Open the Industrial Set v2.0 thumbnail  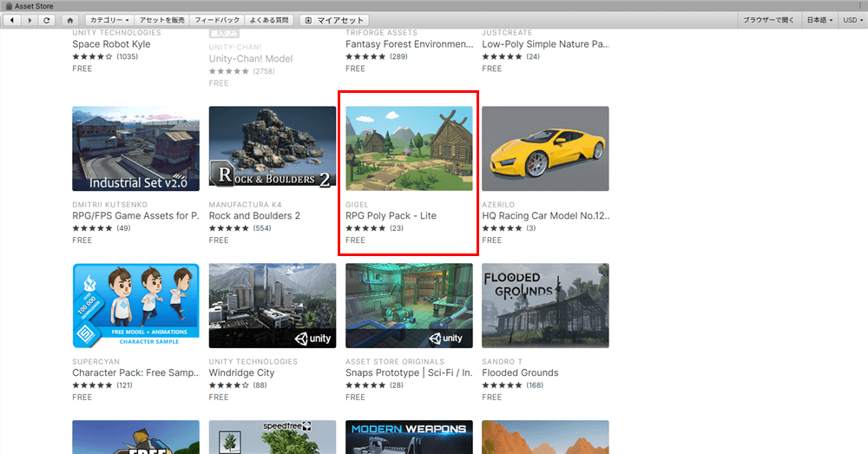click(x=135, y=148)
